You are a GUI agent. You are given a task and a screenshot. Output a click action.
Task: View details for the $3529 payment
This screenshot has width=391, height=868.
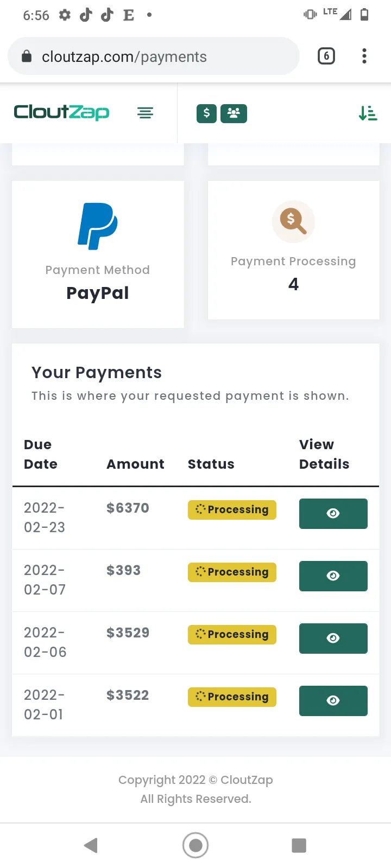tap(333, 638)
